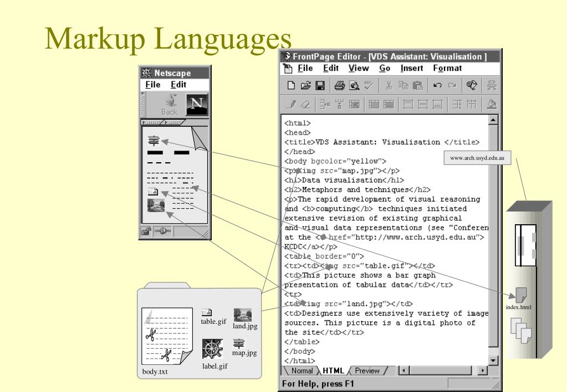Click the Merge Cells icon

click(x=374, y=105)
